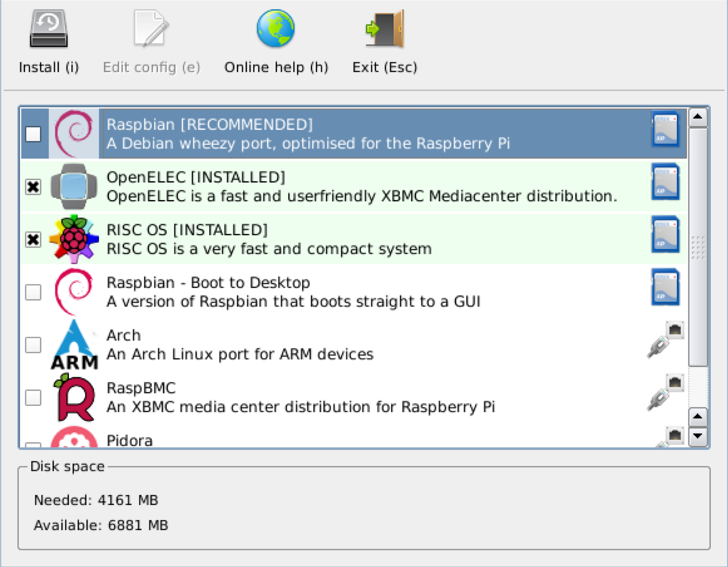Click 'OpenELEC is a fast and userfriendly' description
Screen dimensions: 728x567
tap(362, 196)
